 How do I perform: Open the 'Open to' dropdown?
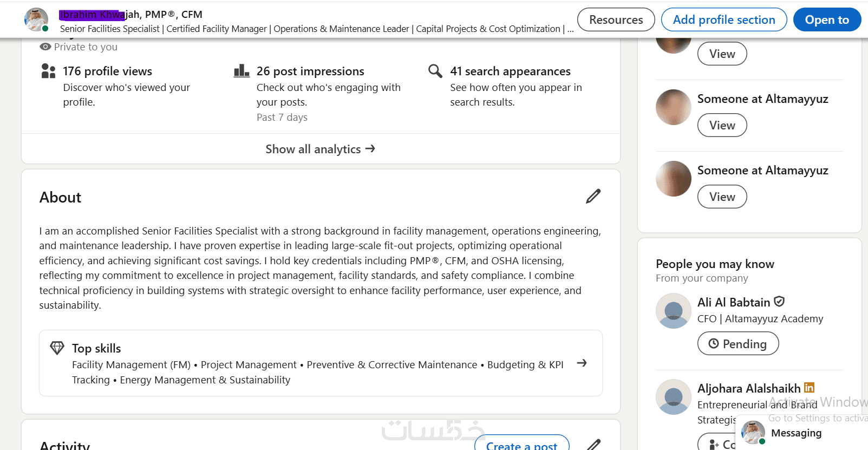pyautogui.click(x=826, y=20)
